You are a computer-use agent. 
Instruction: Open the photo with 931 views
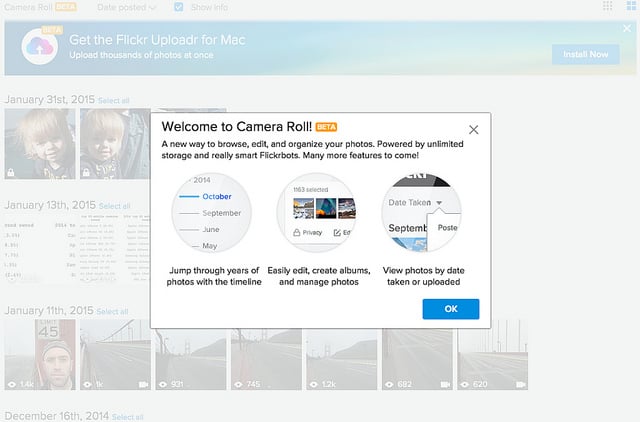coord(191,359)
